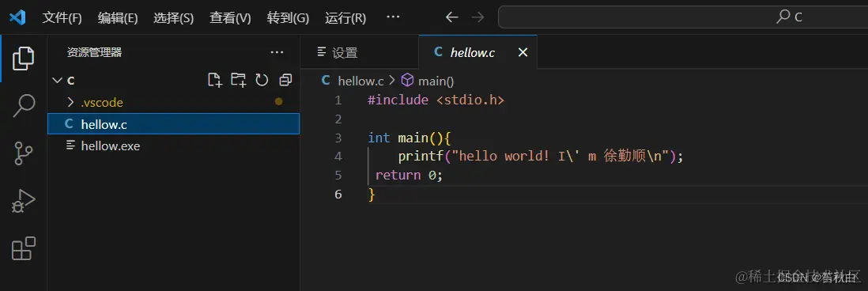Open Run and Debug view
868x291 pixels.
[23, 202]
